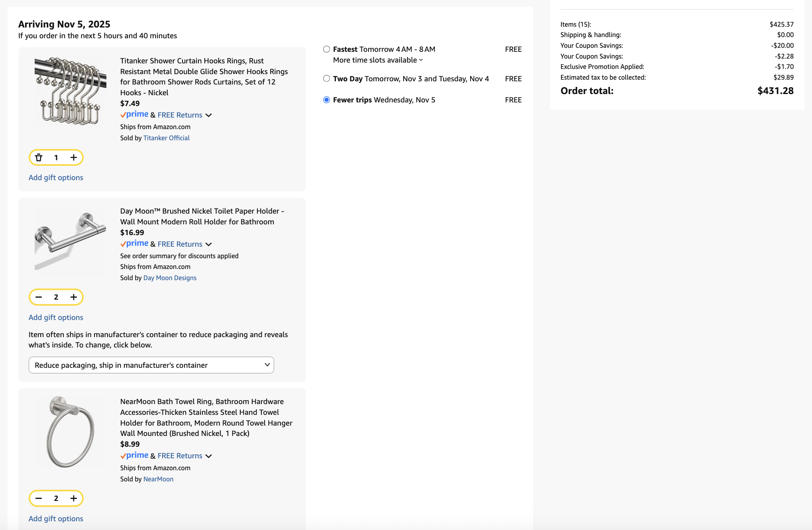Expand FREE Returns chevron for Day Moon holder
812x530 pixels.
pos(208,244)
